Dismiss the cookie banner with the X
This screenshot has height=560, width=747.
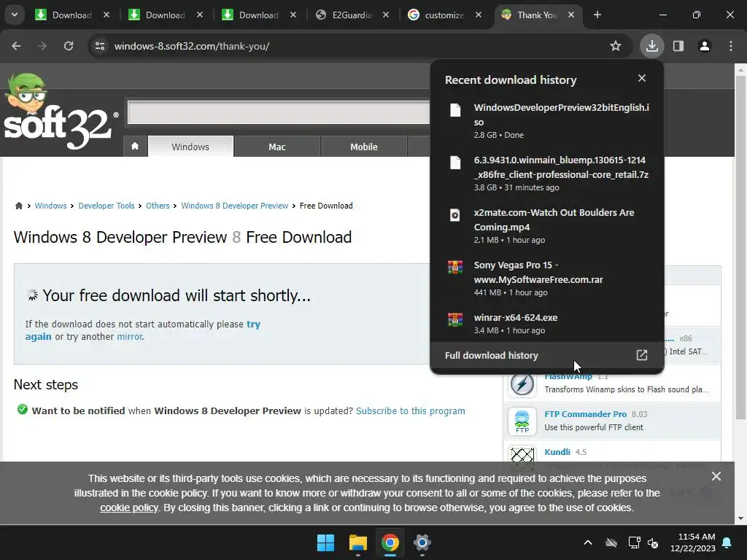(x=716, y=476)
